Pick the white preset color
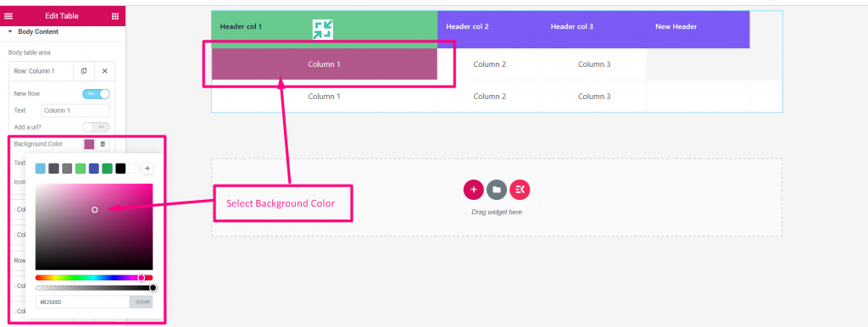Viewport: 868px width, 327px height. pos(133,169)
